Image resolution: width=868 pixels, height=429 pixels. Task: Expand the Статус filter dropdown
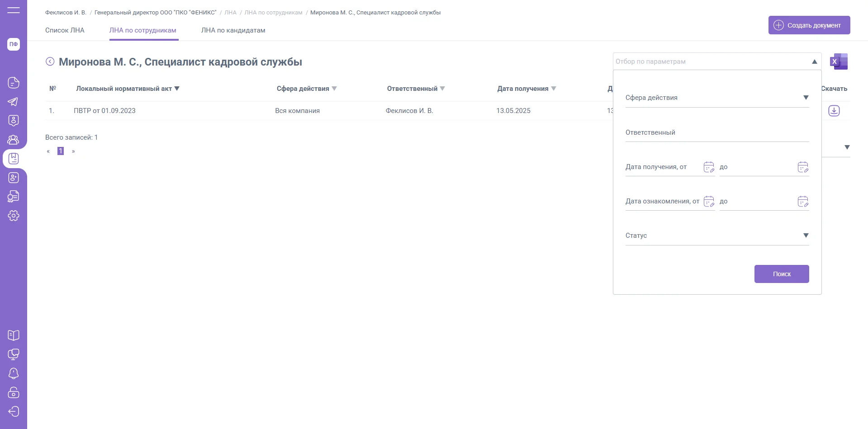pos(805,236)
